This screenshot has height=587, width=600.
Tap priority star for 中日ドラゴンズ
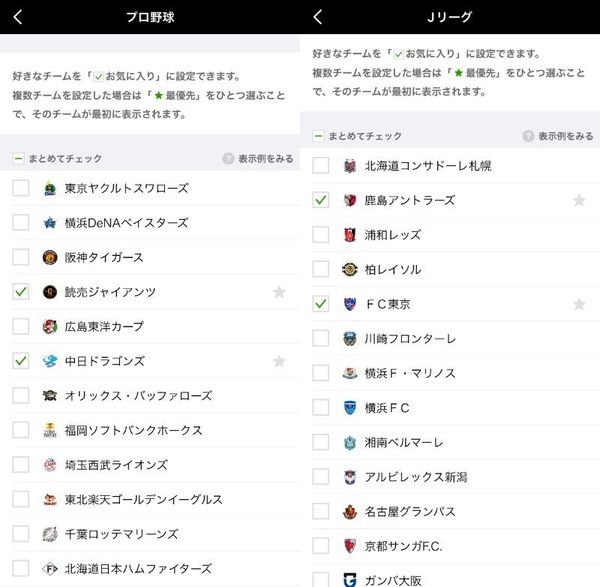279,361
